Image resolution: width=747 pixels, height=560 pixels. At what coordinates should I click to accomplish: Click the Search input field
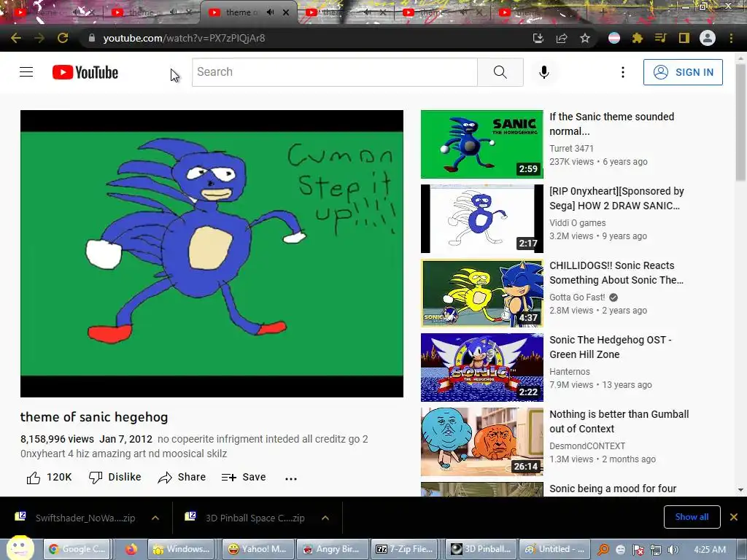point(334,72)
